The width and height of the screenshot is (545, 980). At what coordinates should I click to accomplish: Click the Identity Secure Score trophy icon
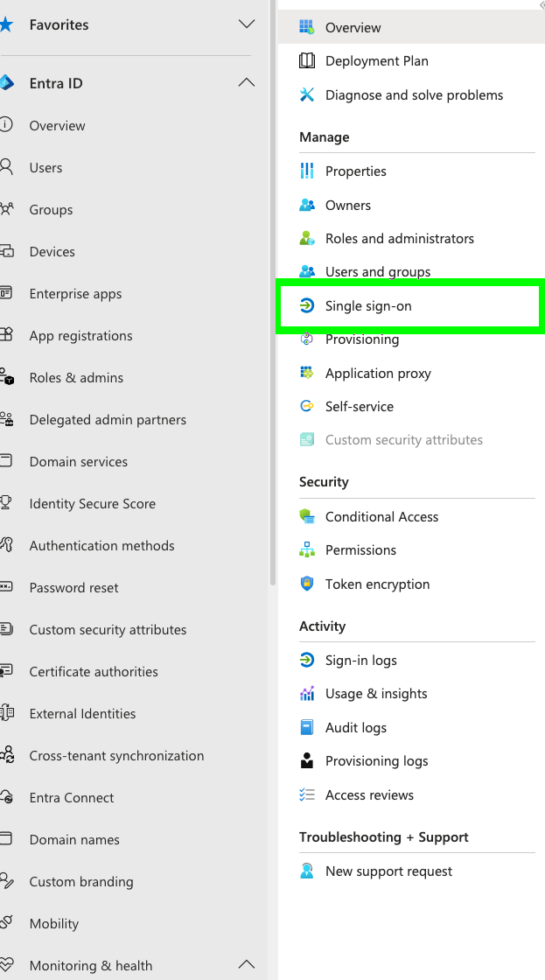coord(5,503)
